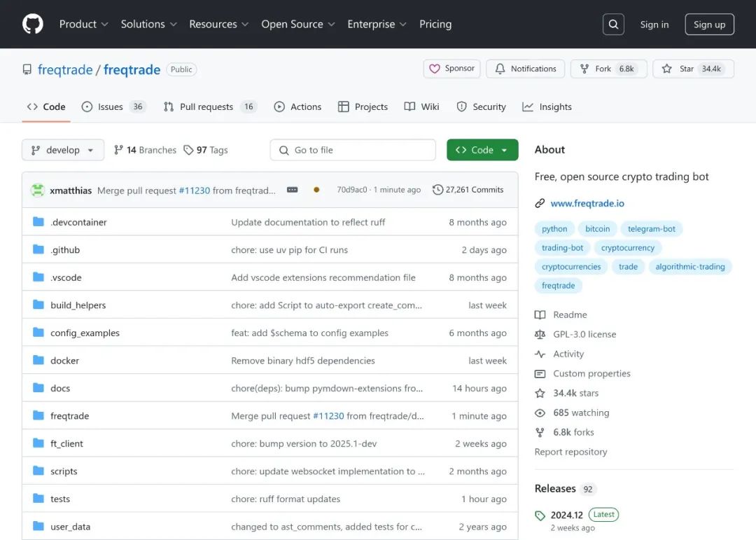Open the search magnifier icon button

pos(613,24)
